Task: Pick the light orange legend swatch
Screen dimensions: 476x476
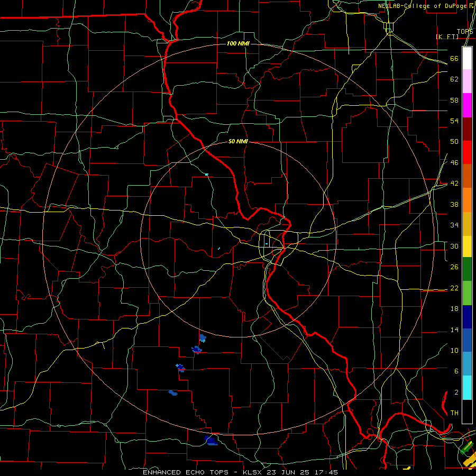Action: click(x=467, y=200)
